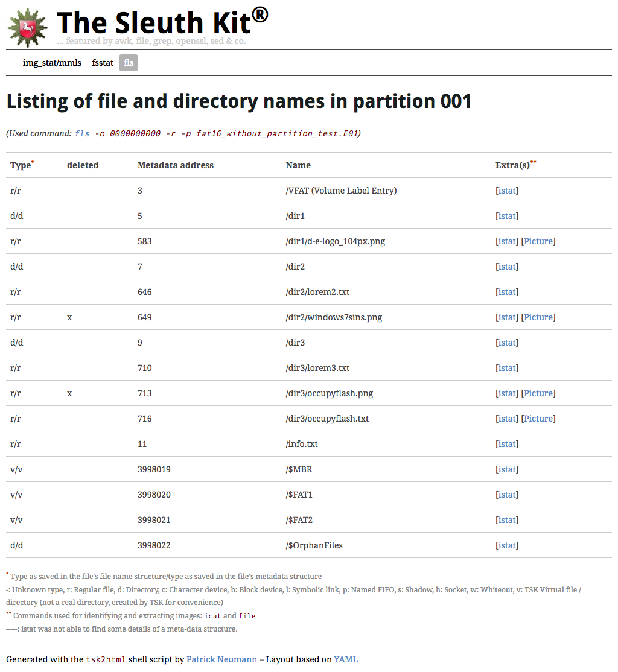Viewport: 618px width, 672px height.
Task: Select the file name /dir3/occupyflash.txt
Action: coord(327,418)
